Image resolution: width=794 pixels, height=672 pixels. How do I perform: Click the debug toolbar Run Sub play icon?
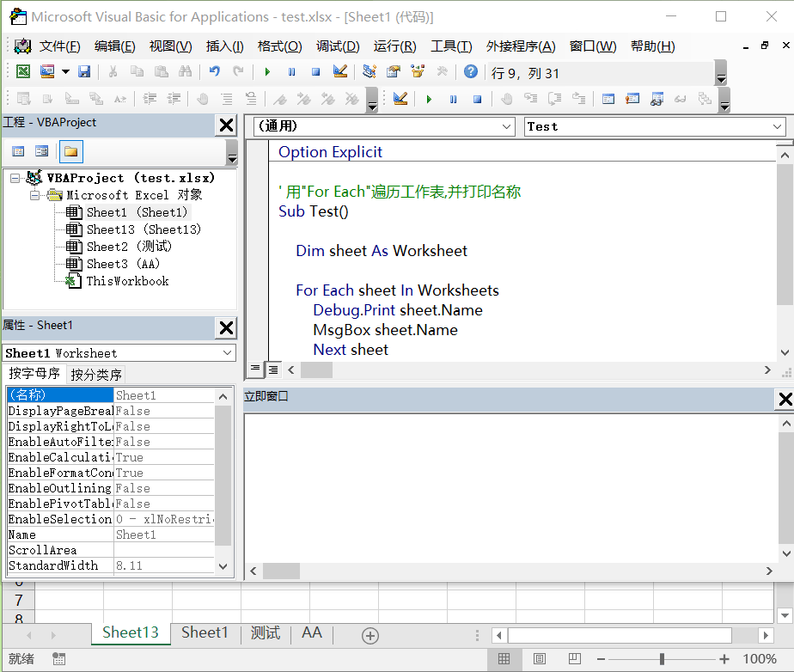click(x=429, y=100)
